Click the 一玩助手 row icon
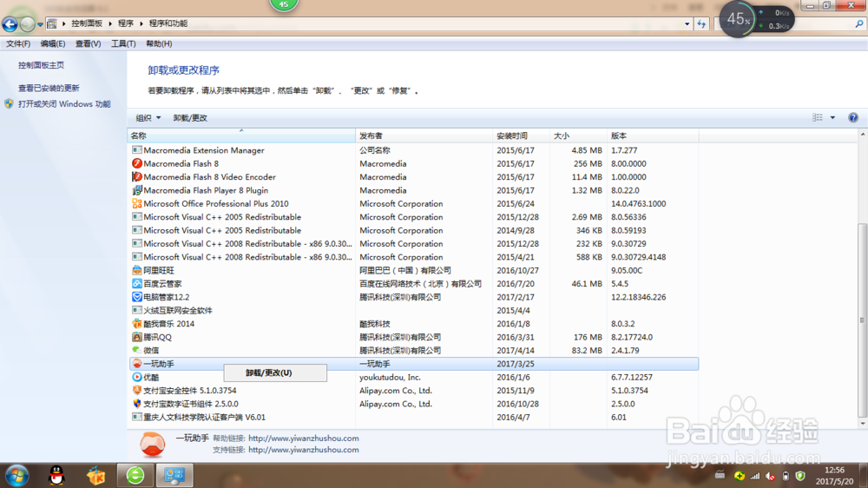This screenshot has width=868, height=488. pos(137,364)
